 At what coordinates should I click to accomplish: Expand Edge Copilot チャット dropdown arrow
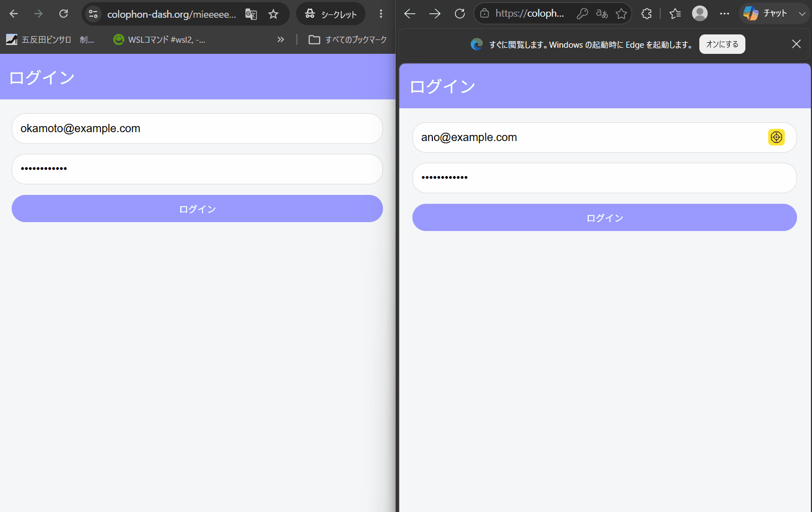[x=802, y=13]
